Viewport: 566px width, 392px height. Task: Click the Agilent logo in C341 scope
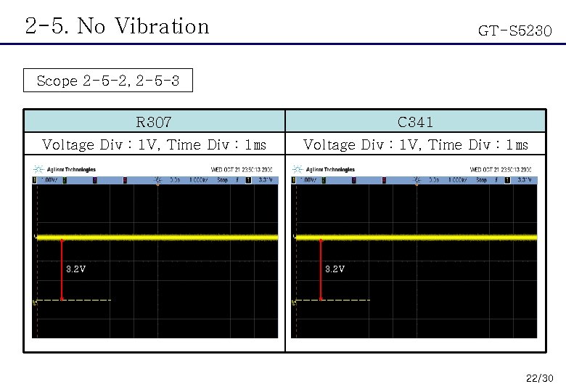tap(297, 169)
